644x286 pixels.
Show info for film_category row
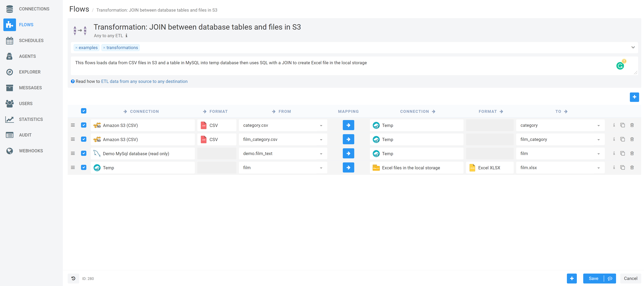(614, 139)
